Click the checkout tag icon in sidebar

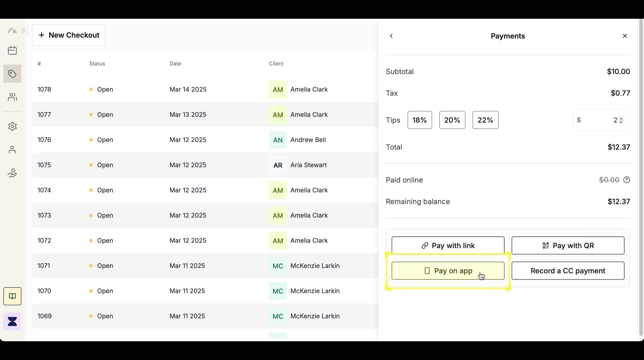12,74
